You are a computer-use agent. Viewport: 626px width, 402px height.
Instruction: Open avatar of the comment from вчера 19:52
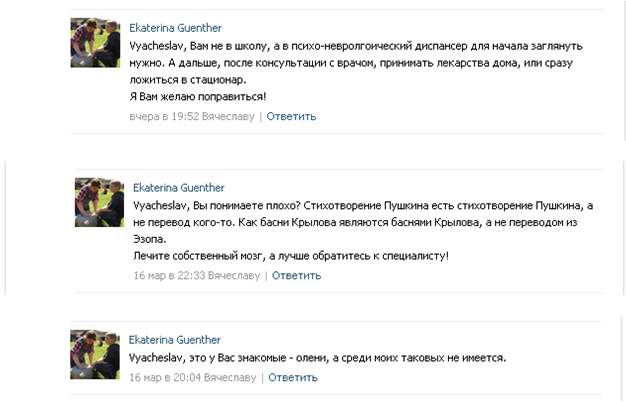click(x=95, y=43)
